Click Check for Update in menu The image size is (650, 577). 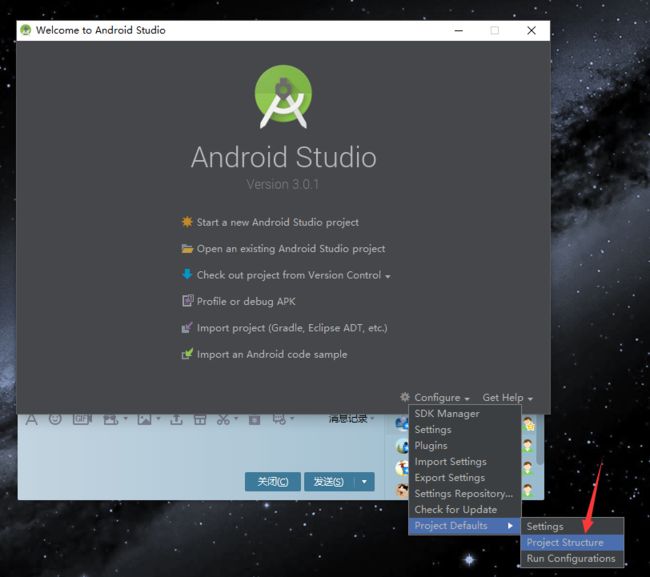point(465,509)
